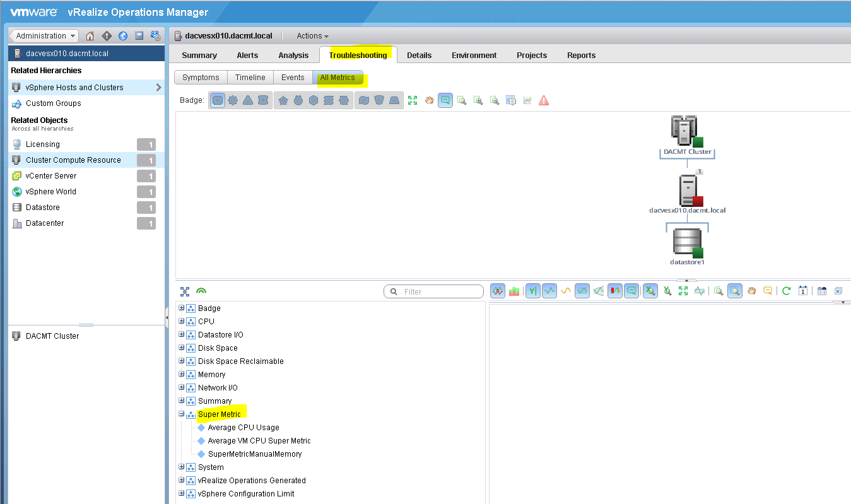The width and height of the screenshot is (851, 504).
Task: Open the Environment tab
Action: (x=474, y=55)
